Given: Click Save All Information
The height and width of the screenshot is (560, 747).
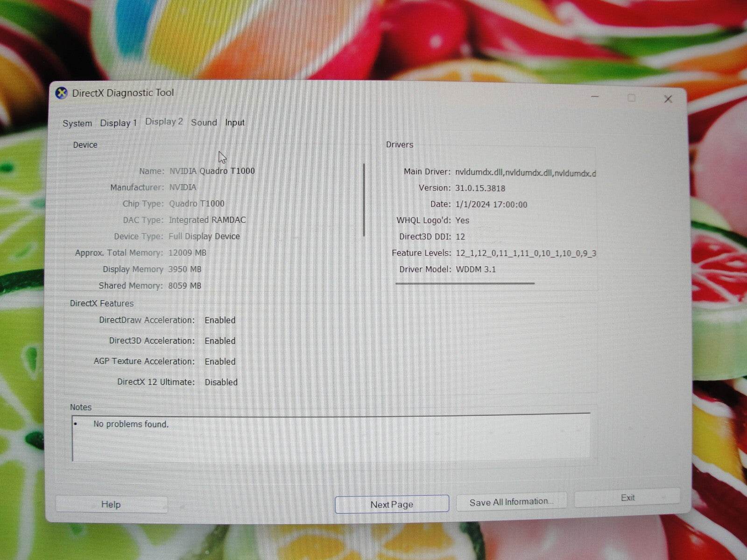Looking at the screenshot, I should (511, 501).
